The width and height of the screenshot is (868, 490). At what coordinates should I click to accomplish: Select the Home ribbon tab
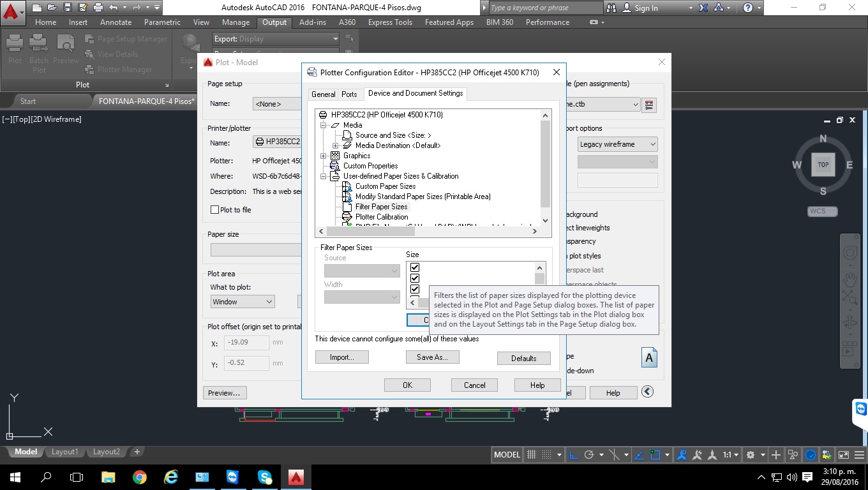coord(45,22)
